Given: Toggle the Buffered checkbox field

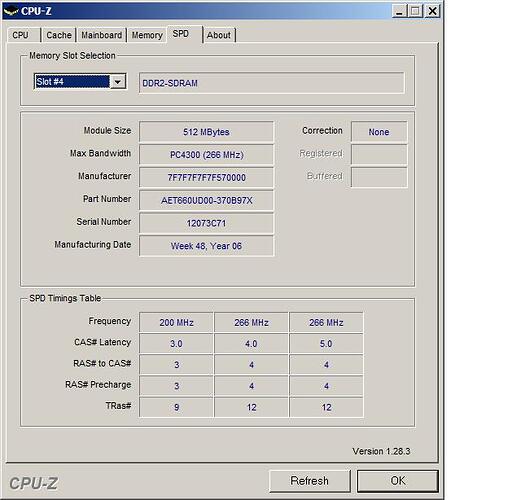Looking at the screenshot, I should (x=379, y=177).
